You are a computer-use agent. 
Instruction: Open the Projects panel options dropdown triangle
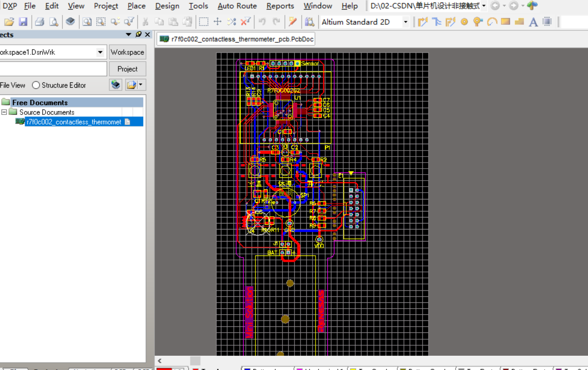128,34
